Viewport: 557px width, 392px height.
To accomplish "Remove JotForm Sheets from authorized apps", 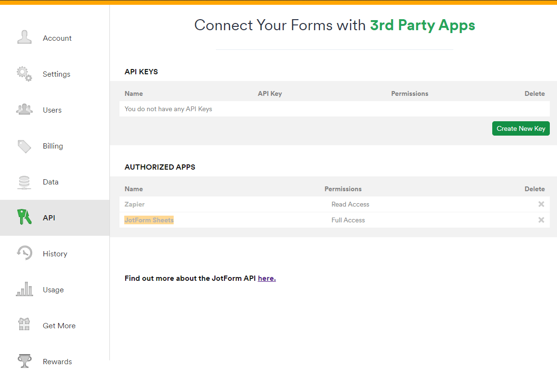I will (x=541, y=219).
